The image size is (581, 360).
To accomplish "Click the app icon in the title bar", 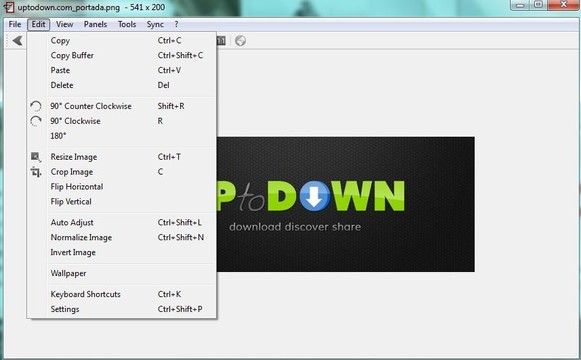I will [9, 7].
